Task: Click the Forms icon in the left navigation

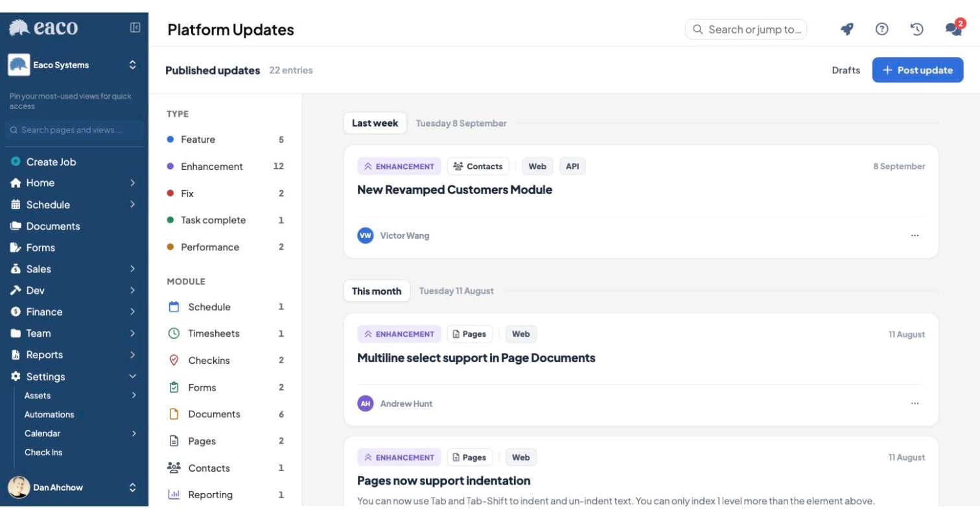Action: 16,247
